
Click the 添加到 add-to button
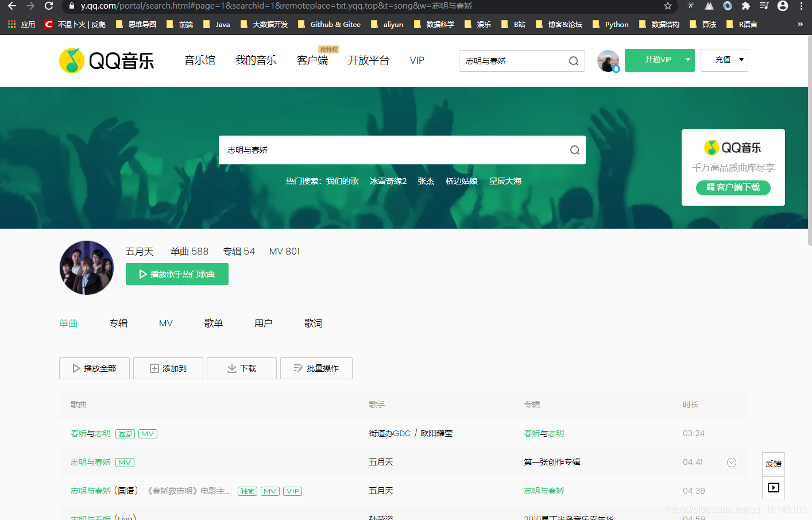point(168,368)
